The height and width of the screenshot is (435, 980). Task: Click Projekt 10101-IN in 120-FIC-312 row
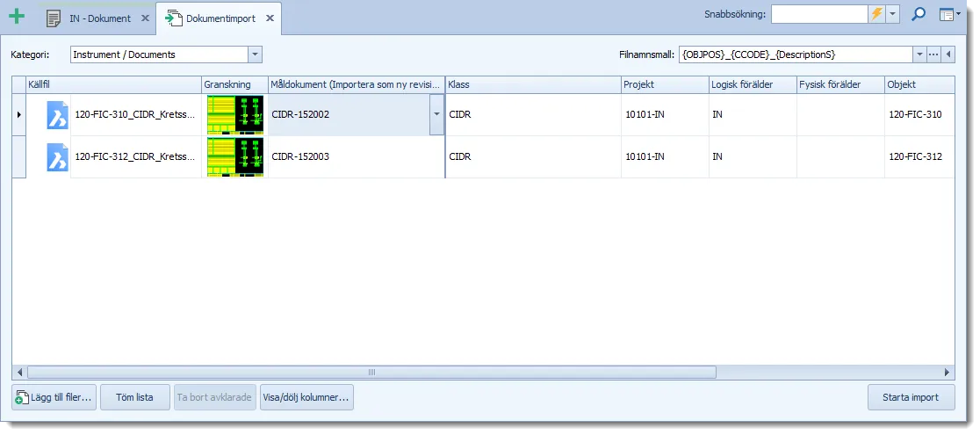[665, 156]
